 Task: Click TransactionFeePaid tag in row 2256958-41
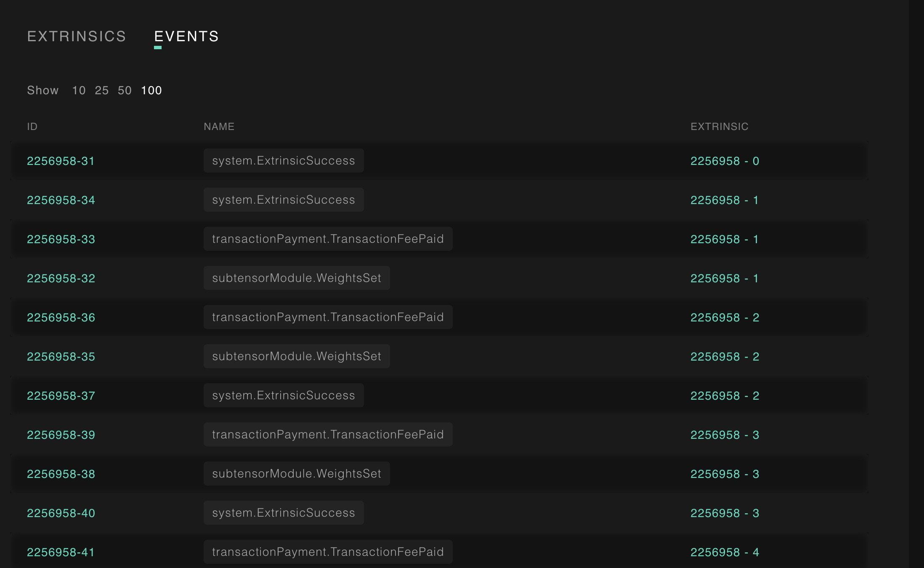(x=328, y=552)
